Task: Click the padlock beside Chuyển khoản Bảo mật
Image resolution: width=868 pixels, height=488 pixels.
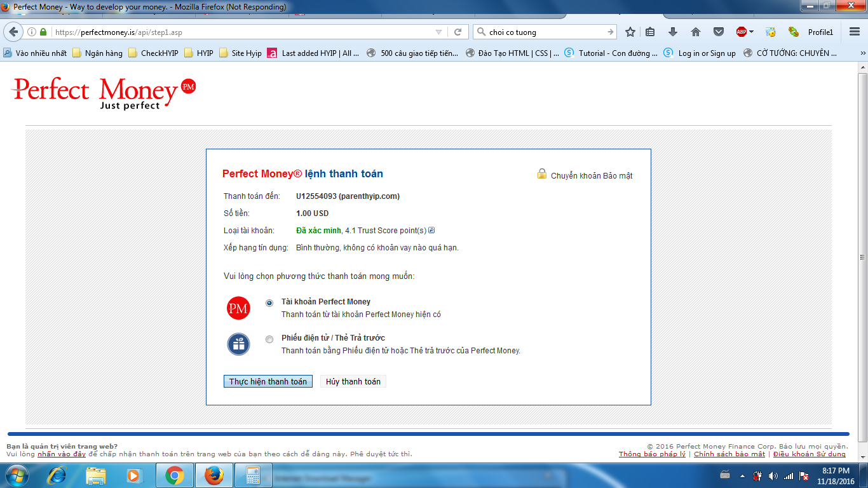Action: [542, 173]
